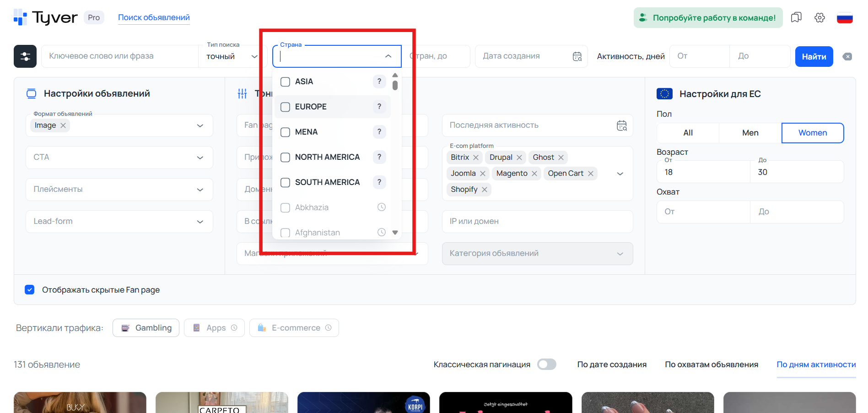This screenshot has width=868, height=413.
Task: Select the Men gender tab
Action: click(750, 133)
